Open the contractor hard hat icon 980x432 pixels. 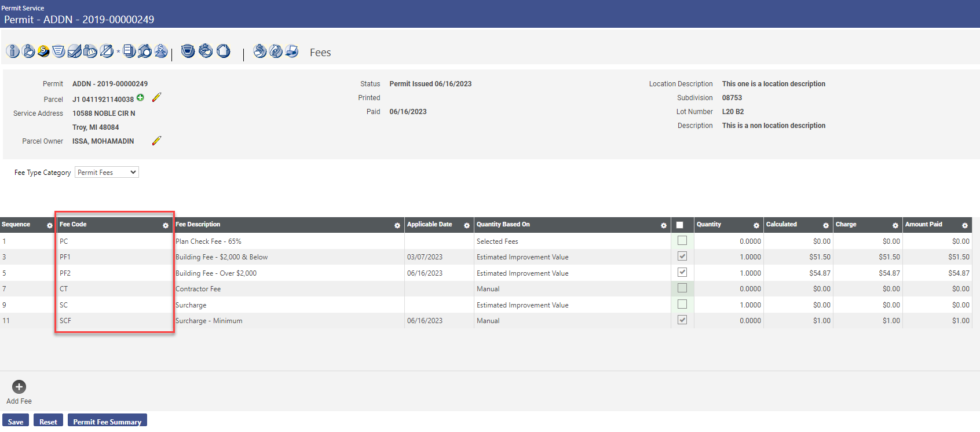tap(90, 51)
